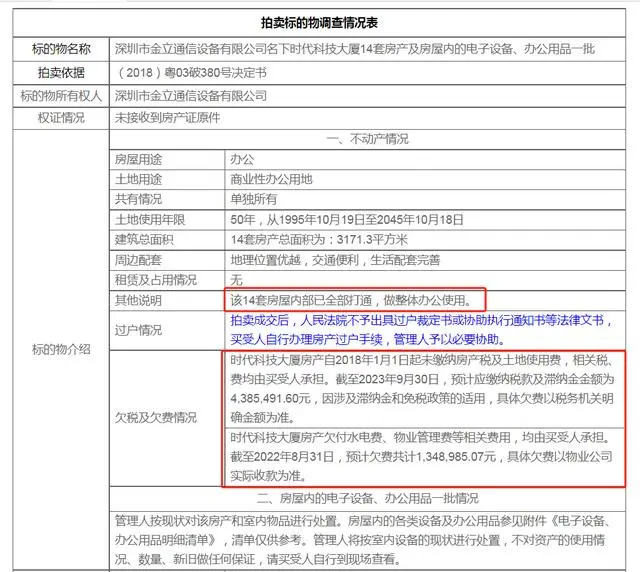Click the 权证情况 label cell
Image resolution: width=640 pixels, height=572 pixels.
(x=61, y=118)
